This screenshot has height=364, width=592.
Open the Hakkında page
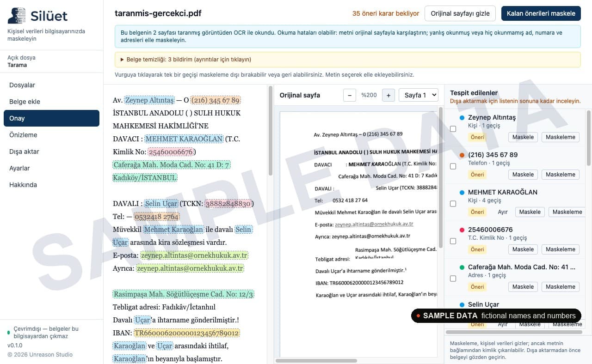tap(51, 185)
